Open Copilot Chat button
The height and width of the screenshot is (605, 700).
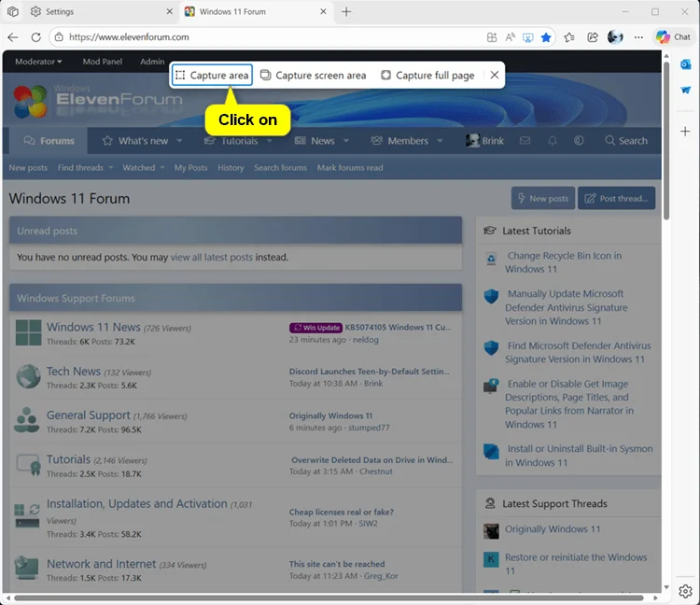(x=674, y=37)
